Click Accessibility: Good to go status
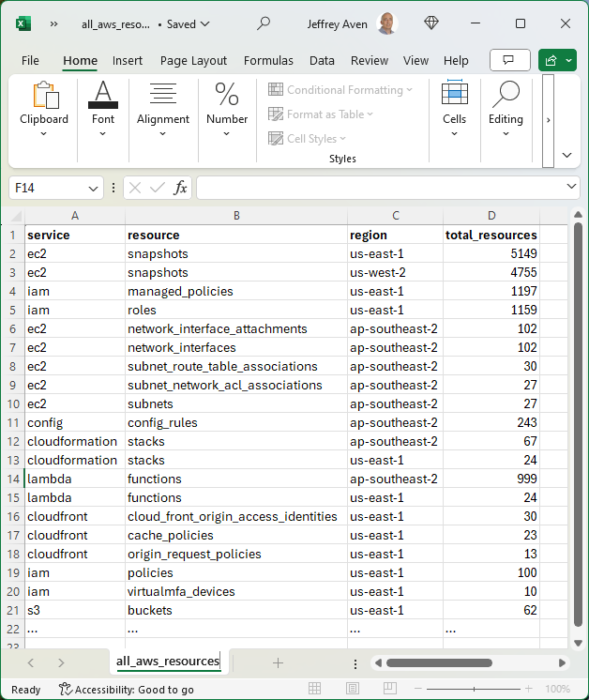 (x=127, y=690)
